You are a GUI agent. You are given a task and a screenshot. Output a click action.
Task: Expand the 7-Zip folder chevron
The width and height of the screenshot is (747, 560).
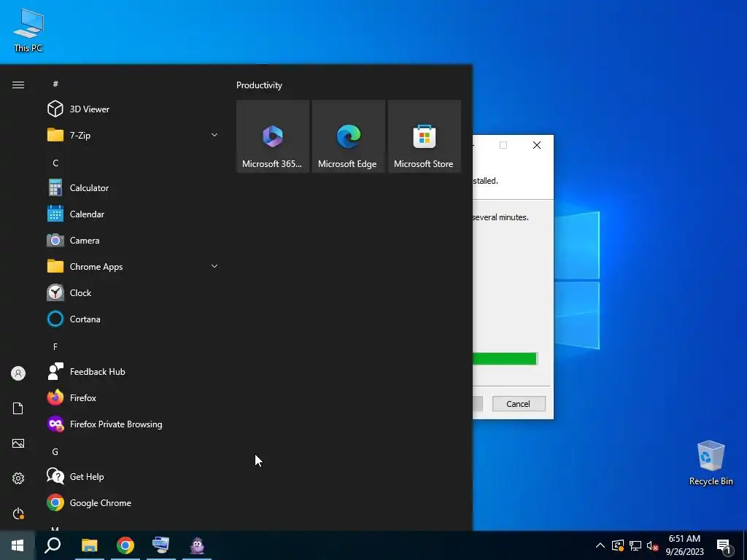click(x=214, y=135)
